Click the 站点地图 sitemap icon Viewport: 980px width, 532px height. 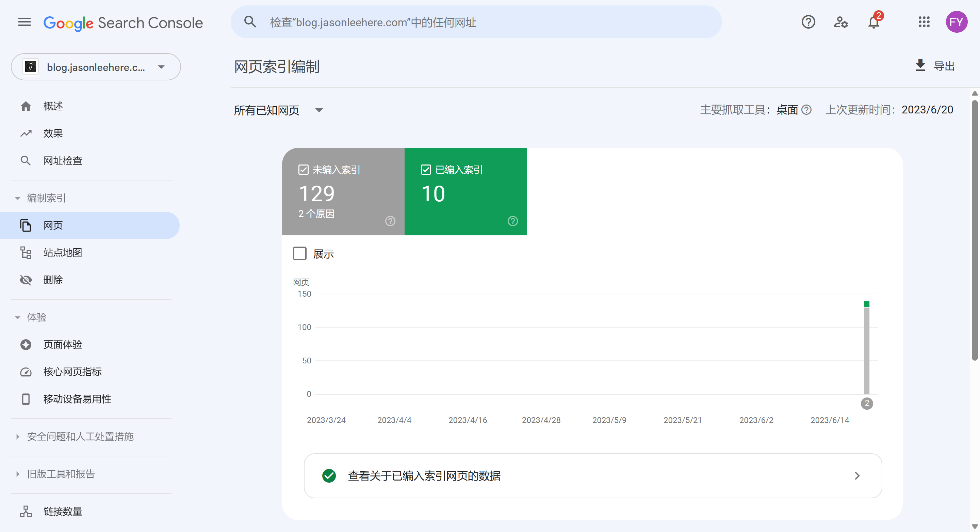[26, 252]
